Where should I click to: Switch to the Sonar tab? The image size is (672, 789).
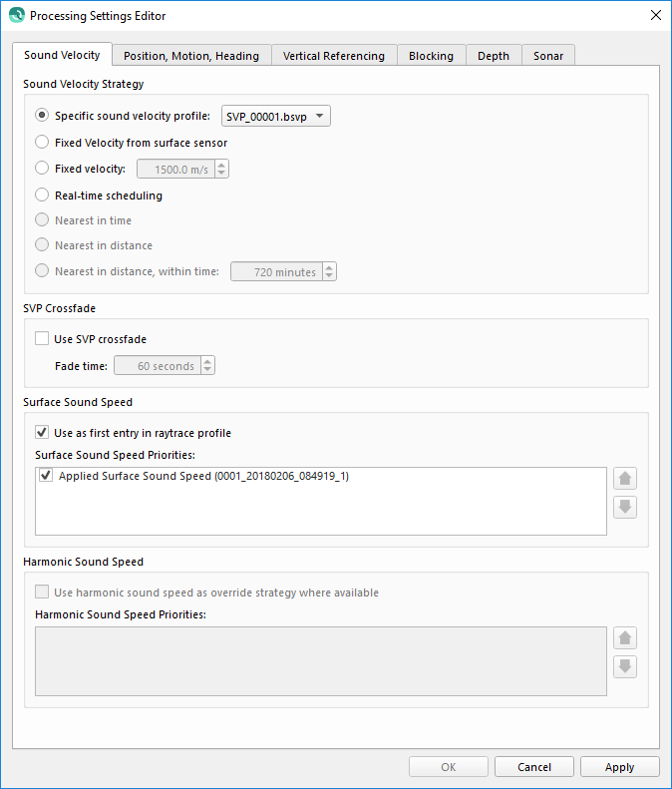point(548,56)
